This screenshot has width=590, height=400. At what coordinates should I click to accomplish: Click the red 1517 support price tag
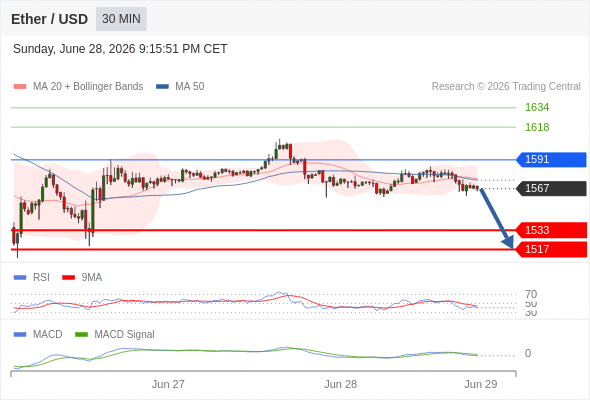(x=551, y=249)
